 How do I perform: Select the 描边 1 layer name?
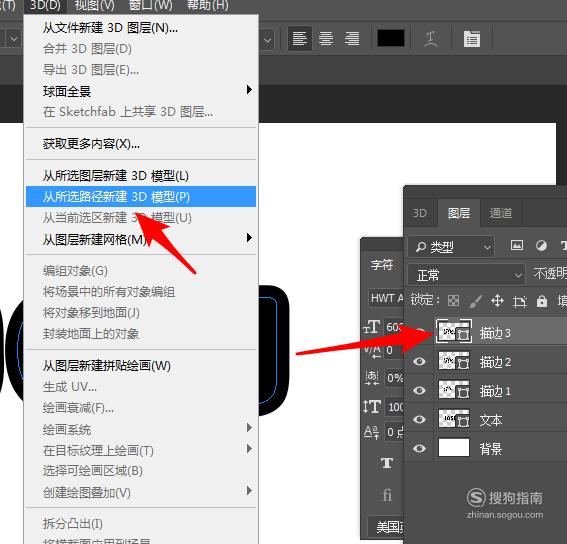(x=495, y=391)
